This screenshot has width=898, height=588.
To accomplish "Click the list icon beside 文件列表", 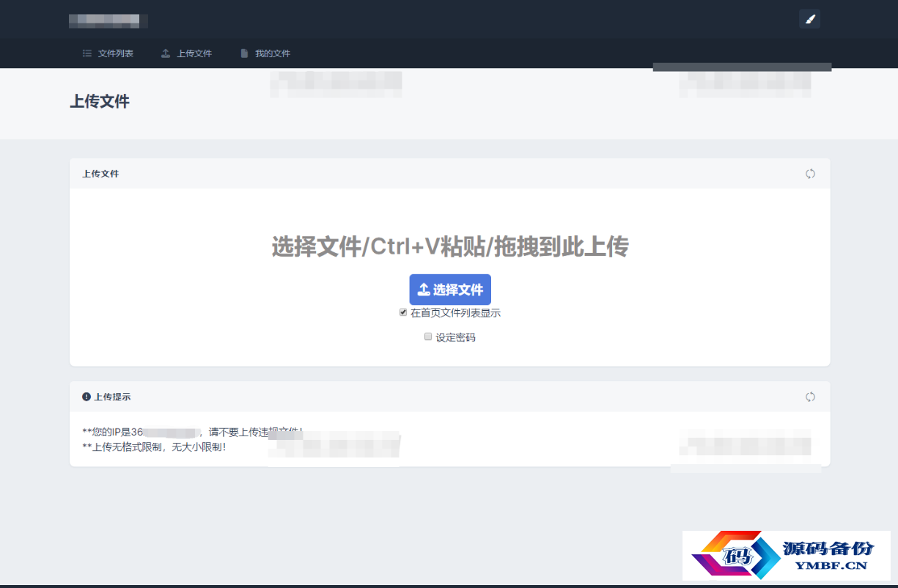I will pyautogui.click(x=87, y=54).
